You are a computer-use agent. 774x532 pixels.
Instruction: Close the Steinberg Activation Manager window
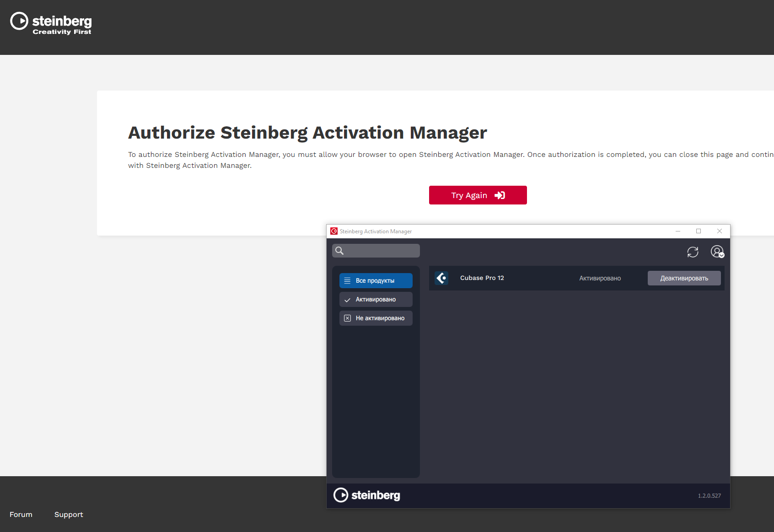coord(720,231)
